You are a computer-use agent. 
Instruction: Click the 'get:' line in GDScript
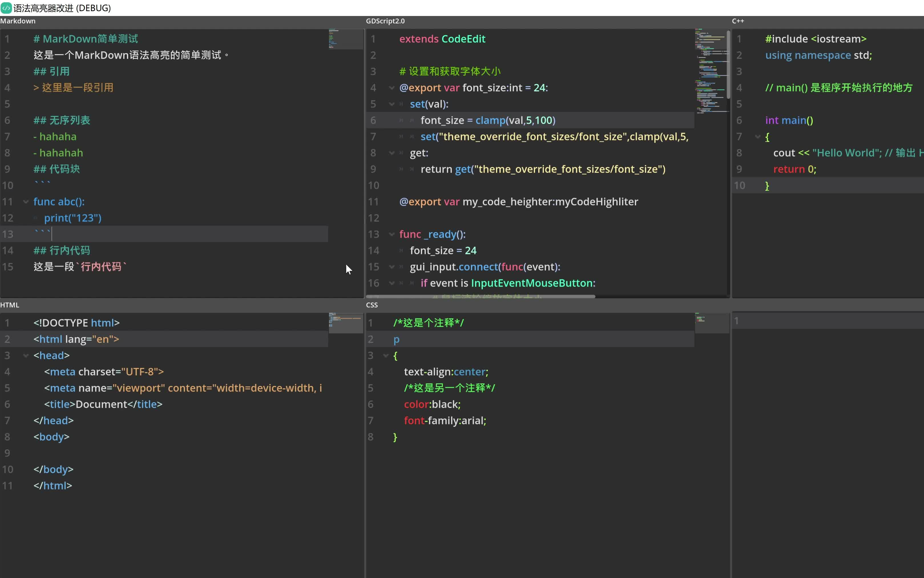(419, 153)
